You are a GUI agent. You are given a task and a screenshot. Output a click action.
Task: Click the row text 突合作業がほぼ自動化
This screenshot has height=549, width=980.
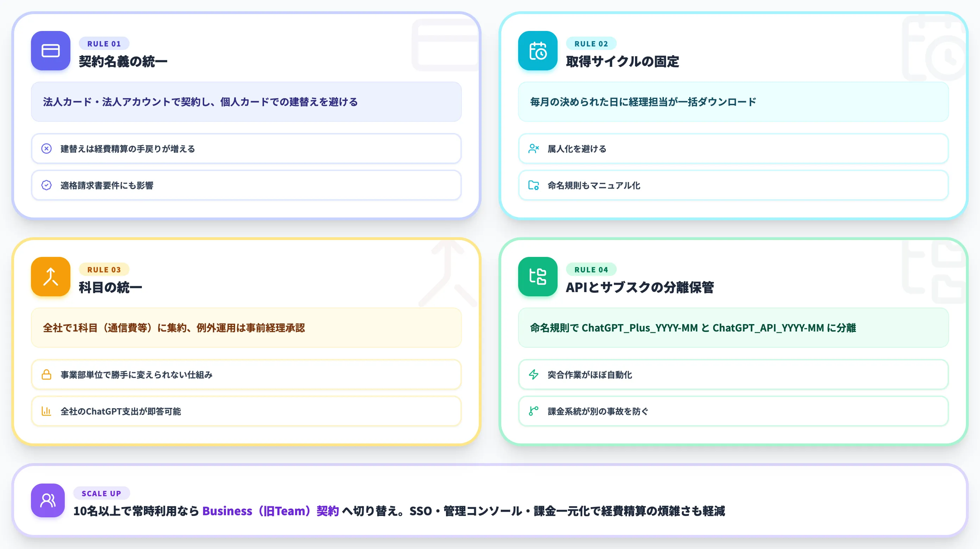click(x=590, y=375)
